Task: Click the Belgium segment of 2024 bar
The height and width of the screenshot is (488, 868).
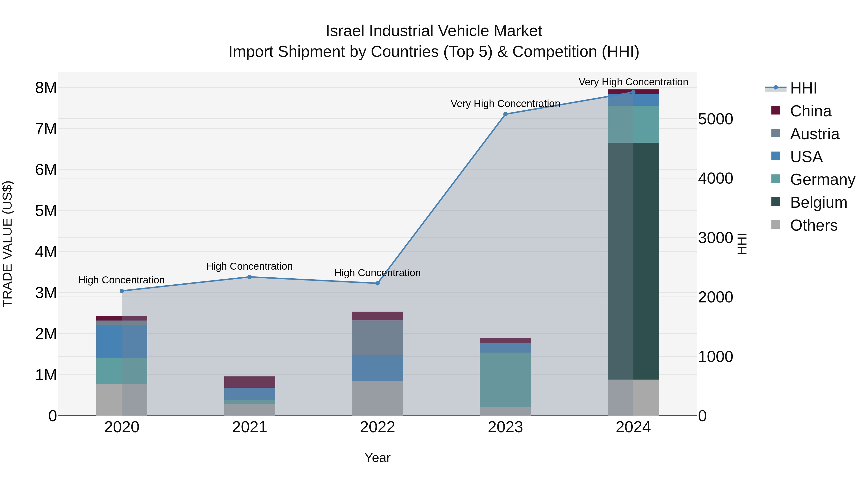Action: (x=633, y=261)
